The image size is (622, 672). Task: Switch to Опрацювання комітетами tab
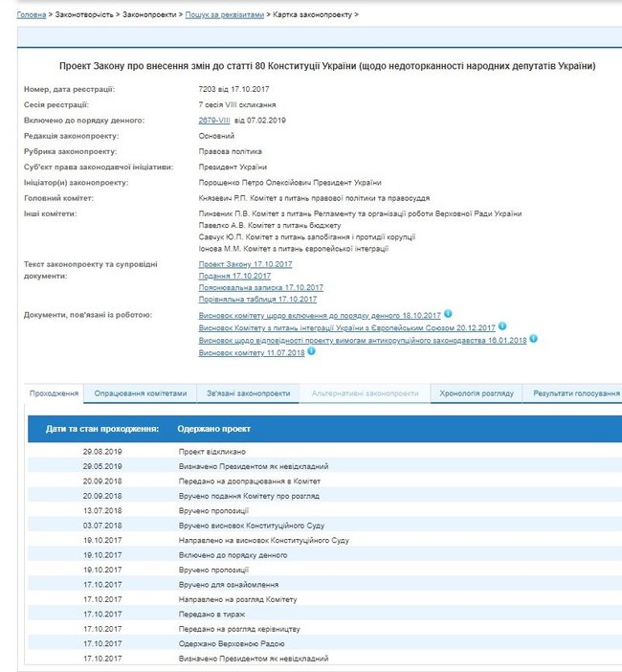[141, 393]
